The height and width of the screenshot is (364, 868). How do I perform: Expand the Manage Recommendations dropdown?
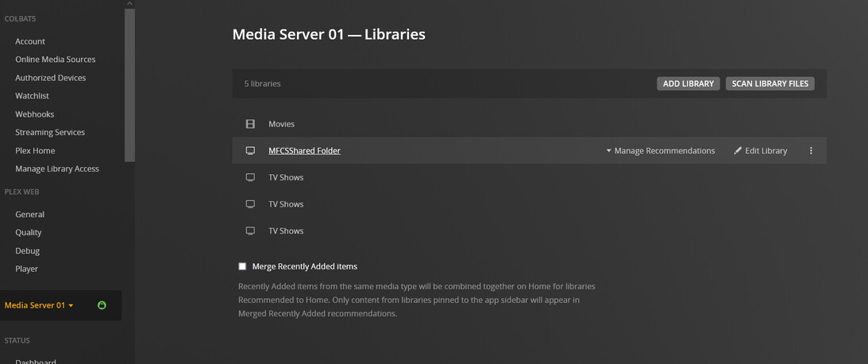coord(660,151)
